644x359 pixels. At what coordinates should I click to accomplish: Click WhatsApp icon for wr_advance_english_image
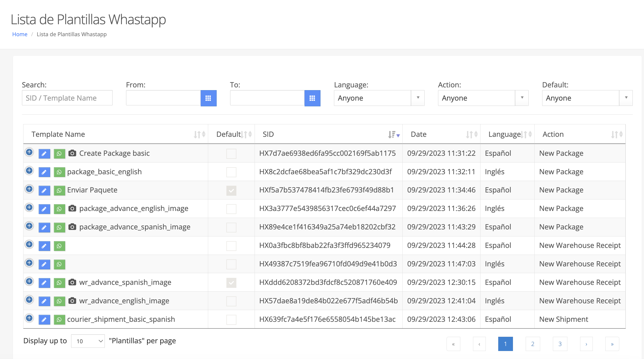pyautogui.click(x=59, y=301)
